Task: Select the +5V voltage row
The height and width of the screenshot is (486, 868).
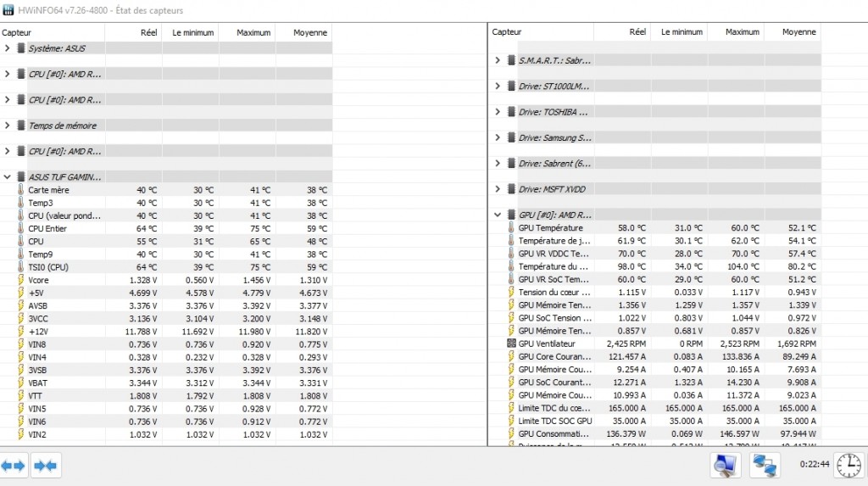Action: click(166, 293)
